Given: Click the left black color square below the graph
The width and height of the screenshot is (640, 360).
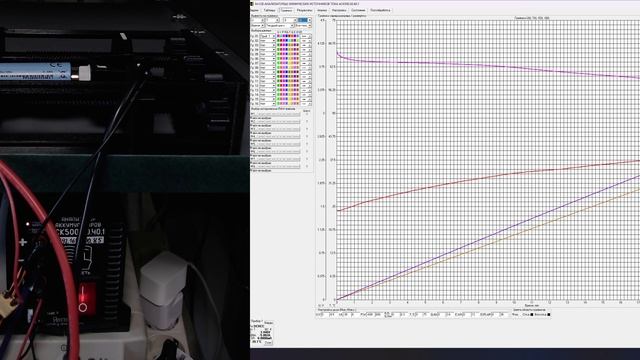Looking at the screenshot, I should coord(531,315).
